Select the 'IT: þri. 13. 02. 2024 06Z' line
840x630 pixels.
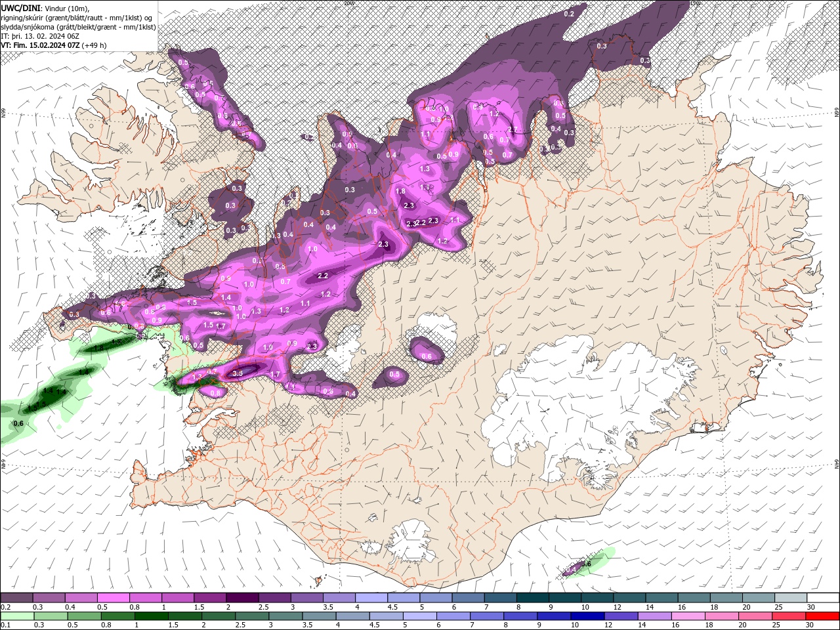pyautogui.click(x=40, y=36)
